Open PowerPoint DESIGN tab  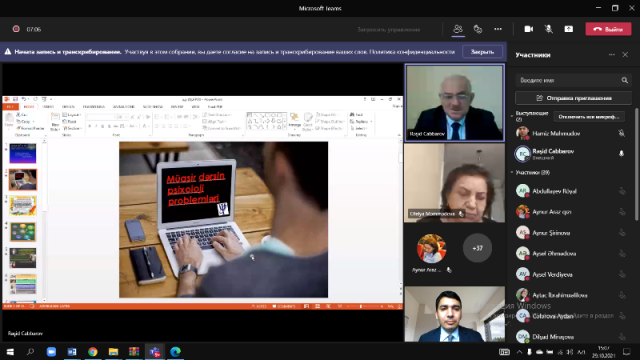tap(68, 107)
